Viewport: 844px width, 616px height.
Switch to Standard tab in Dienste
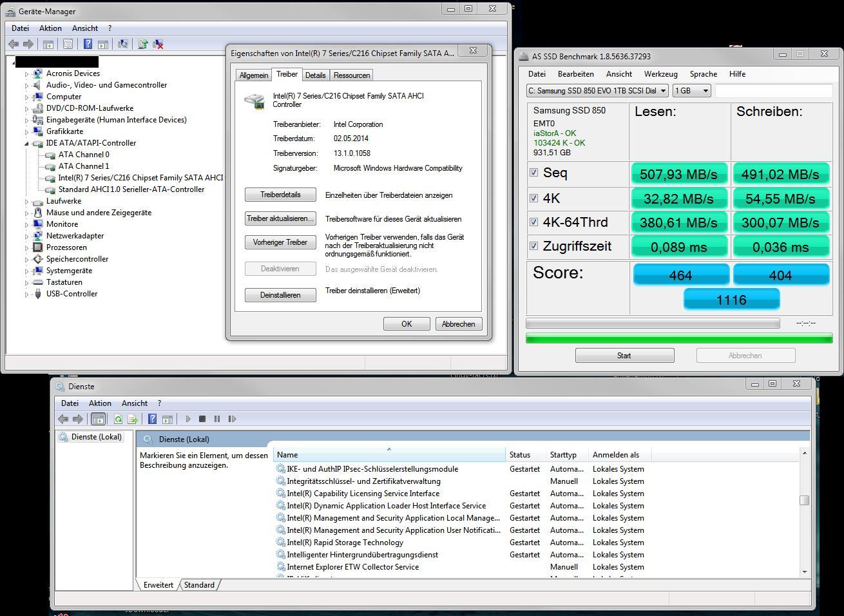tap(199, 585)
